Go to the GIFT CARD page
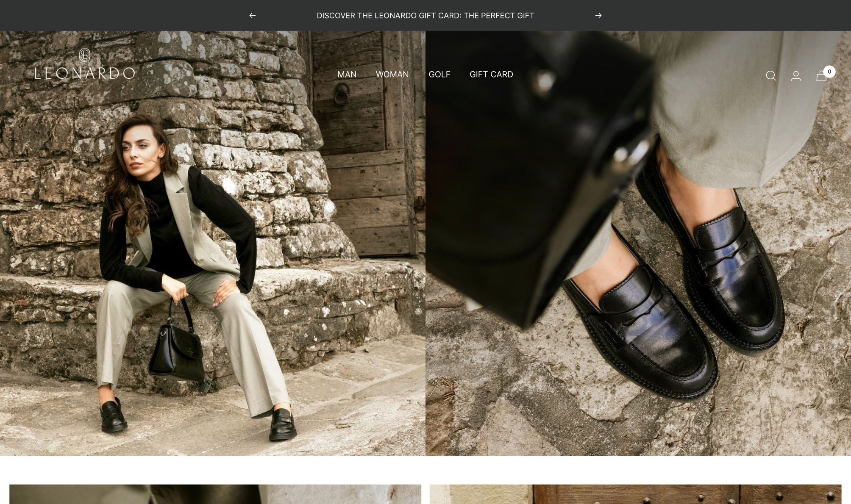851x504 pixels. click(x=491, y=75)
